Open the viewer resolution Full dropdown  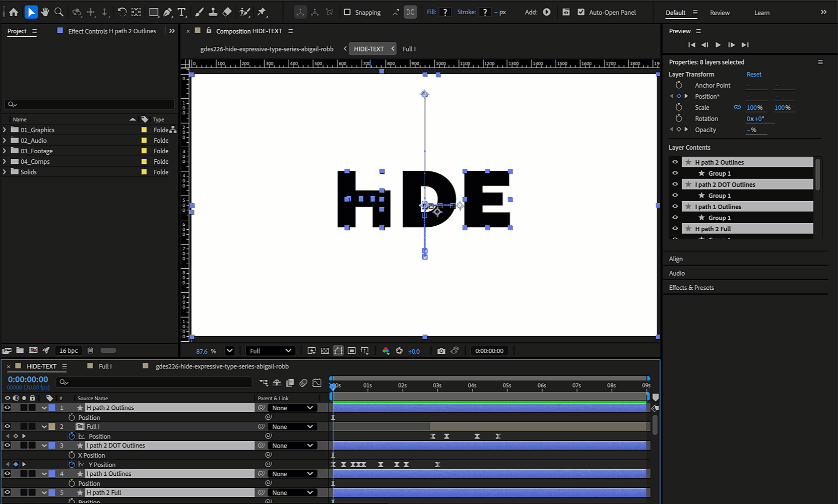(270, 351)
